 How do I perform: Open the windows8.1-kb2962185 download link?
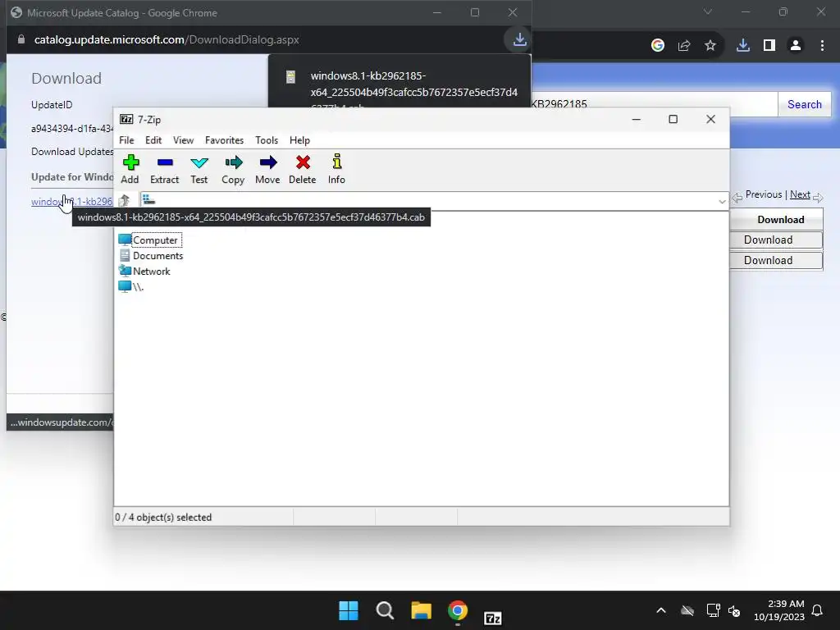point(72,202)
